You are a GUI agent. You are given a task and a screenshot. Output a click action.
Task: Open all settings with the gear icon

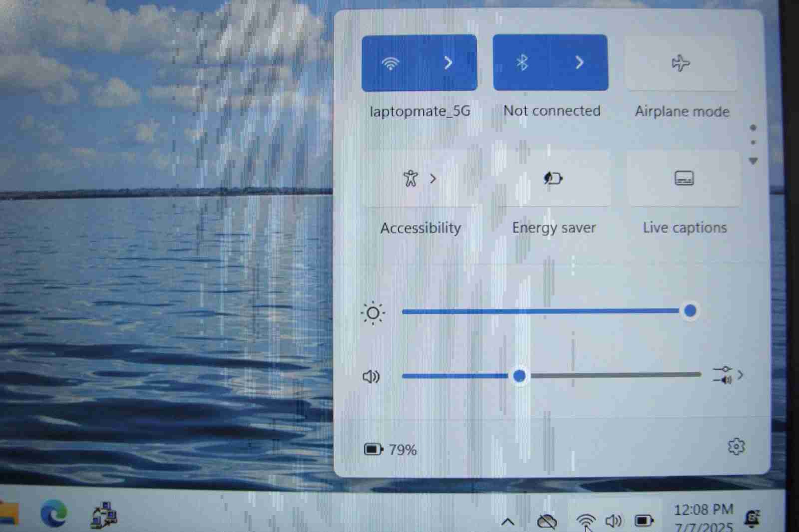click(736, 447)
